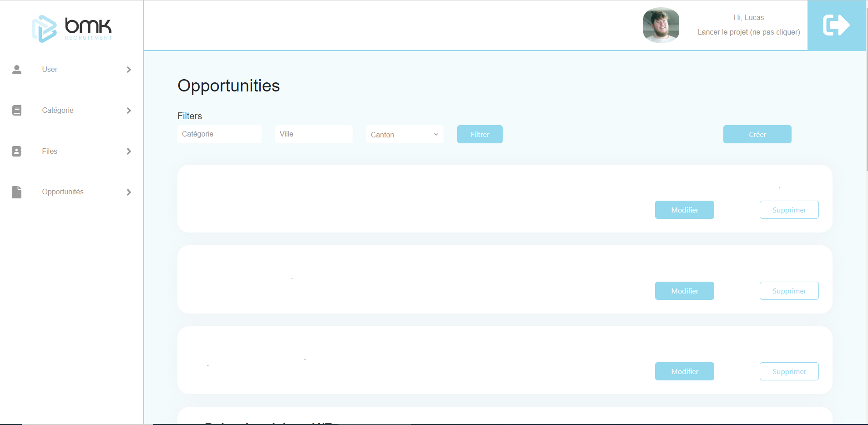Screen dimensions: 868x425
Task: Open the Files sidebar menu item
Action: (72, 151)
